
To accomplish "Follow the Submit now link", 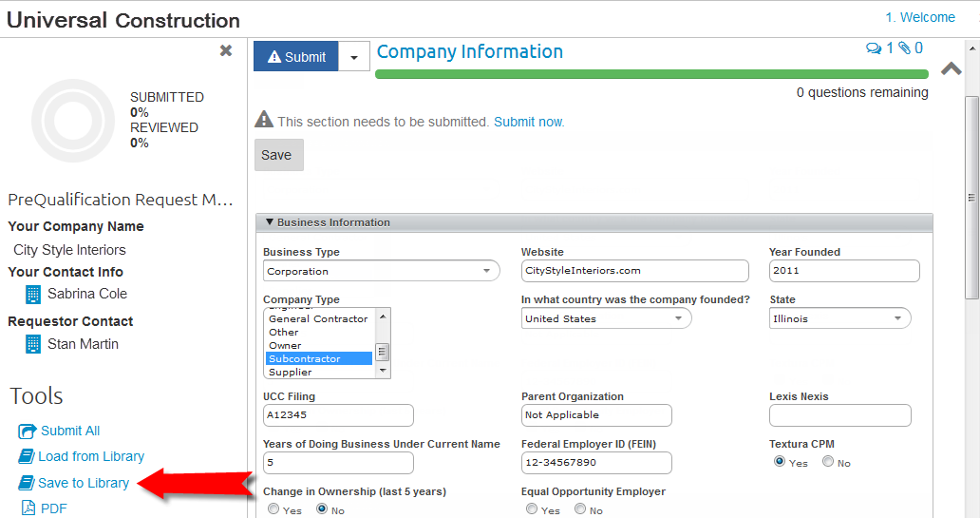I will 529,122.
